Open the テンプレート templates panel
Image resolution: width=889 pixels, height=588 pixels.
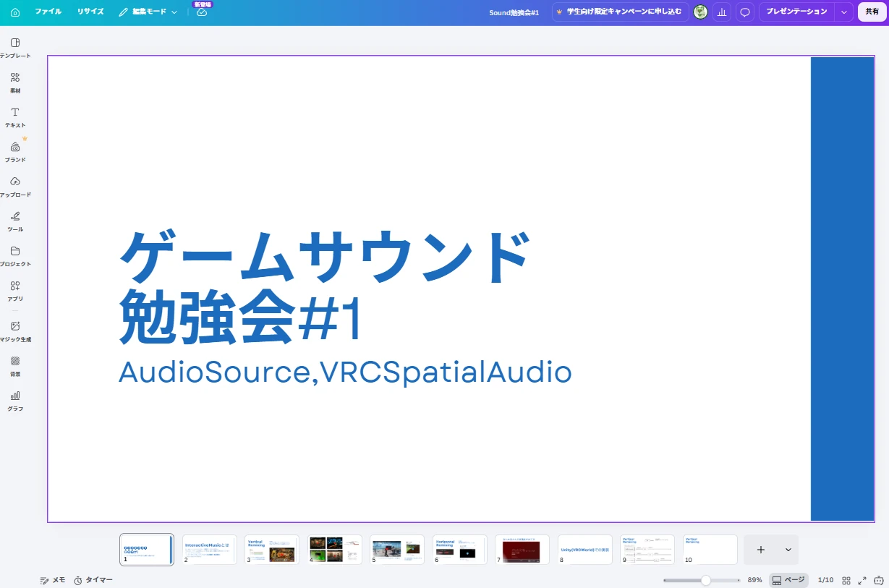15,47
